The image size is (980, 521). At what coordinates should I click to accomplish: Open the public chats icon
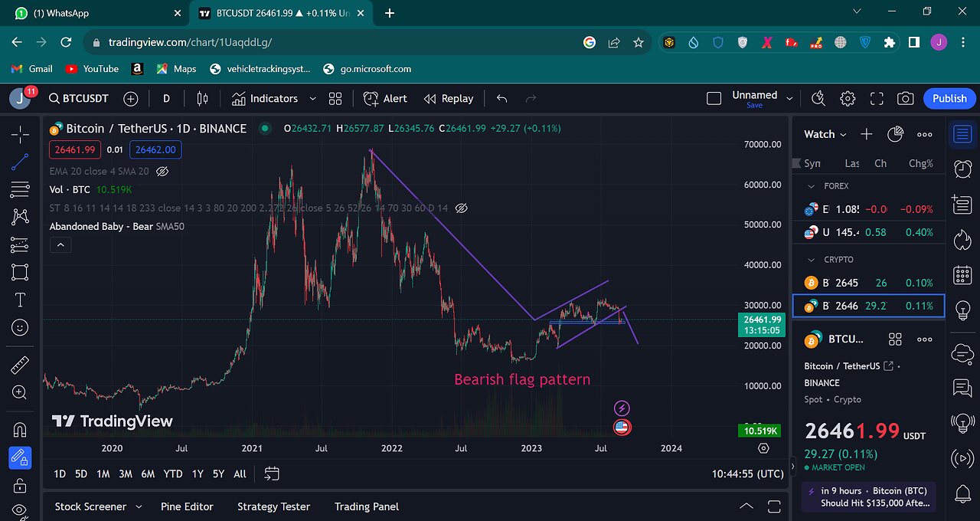click(x=962, y=388)
